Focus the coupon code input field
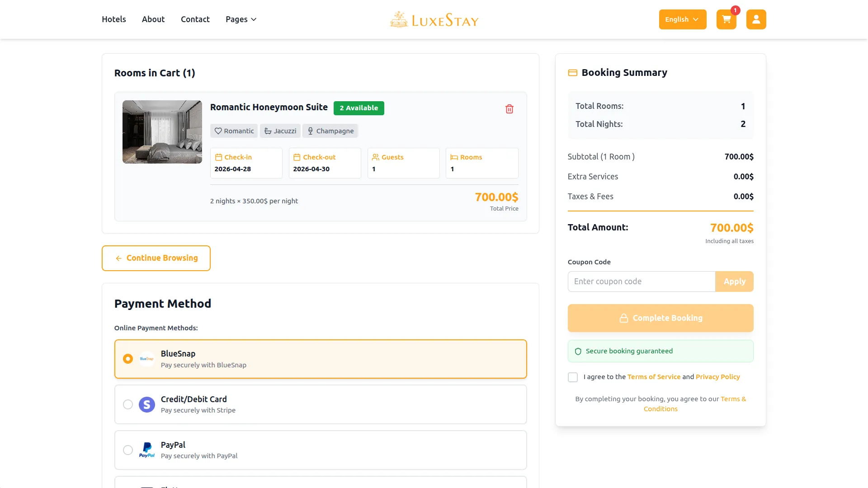868x488 pixels. [642, 282]
